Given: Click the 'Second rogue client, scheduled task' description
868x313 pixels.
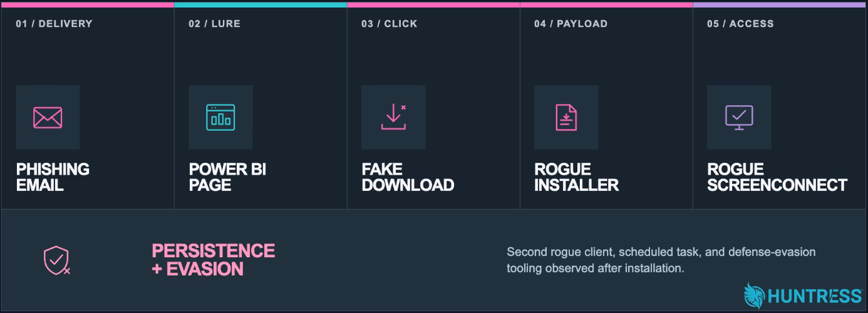Looking at the screenshot, I should pos(661,260).
